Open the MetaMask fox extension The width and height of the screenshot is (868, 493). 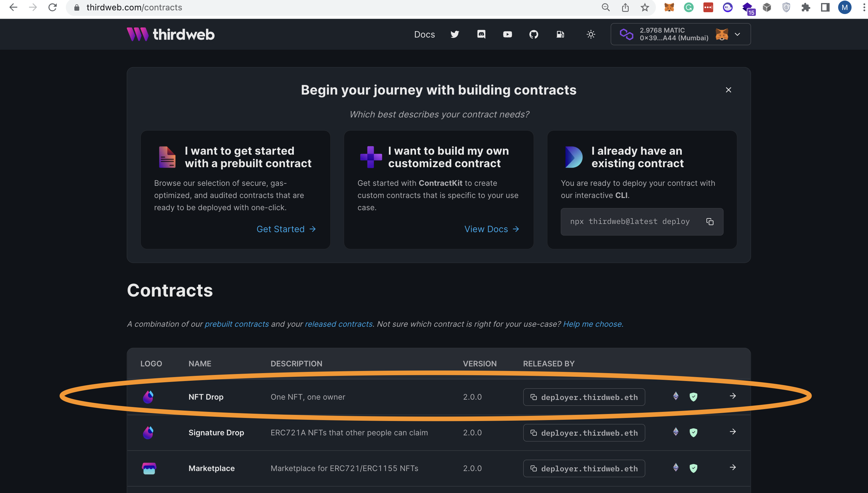click(669, 7)
